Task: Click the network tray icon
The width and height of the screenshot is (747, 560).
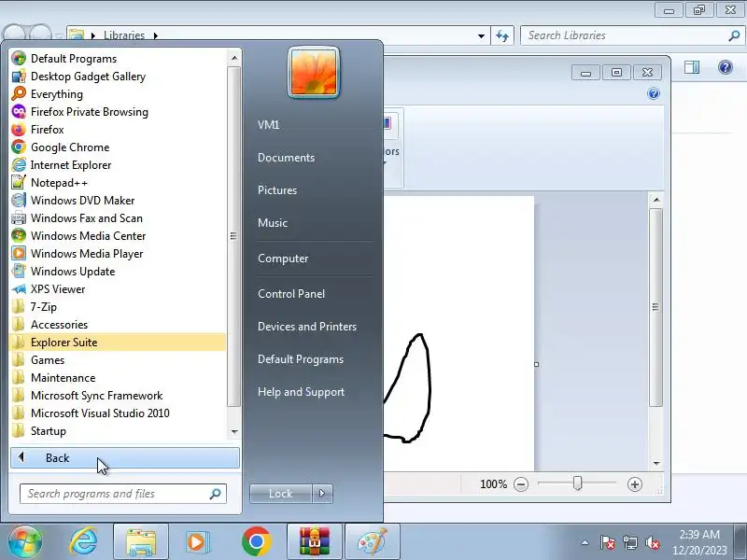Action: tap(630, 542)
